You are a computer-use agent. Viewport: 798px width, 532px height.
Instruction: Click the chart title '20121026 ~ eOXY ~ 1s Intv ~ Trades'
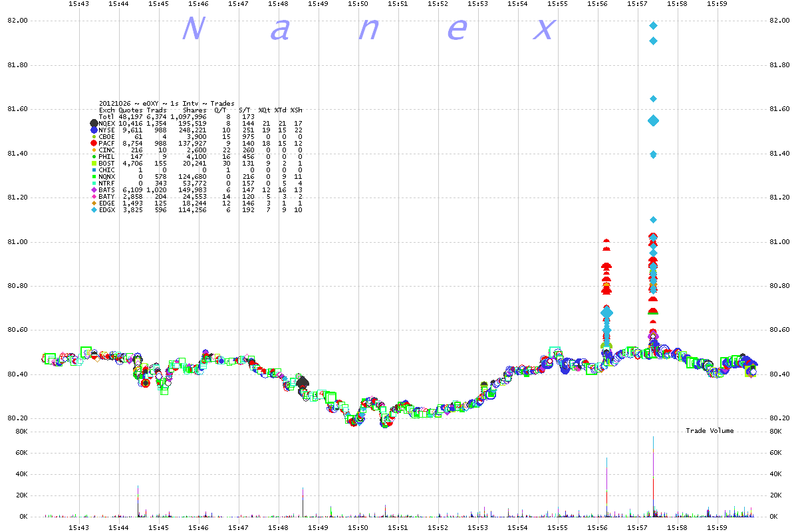coord(166,104)
